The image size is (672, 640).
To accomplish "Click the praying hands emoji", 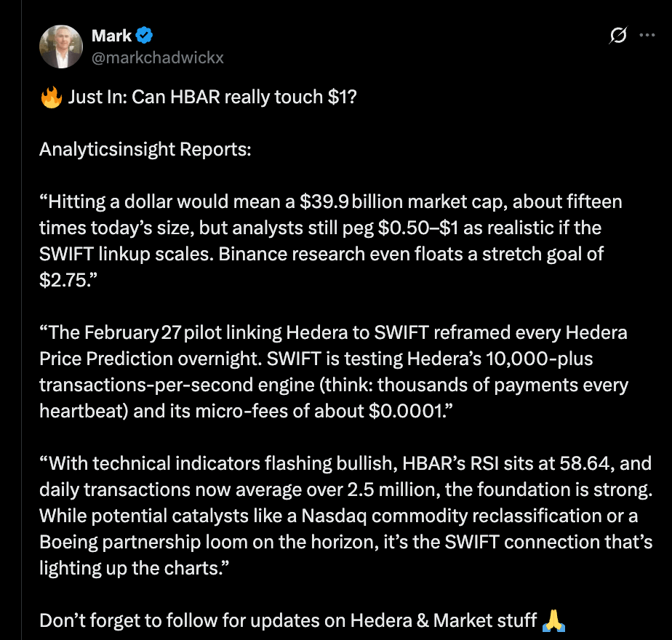I will click(x=553, y=620).
